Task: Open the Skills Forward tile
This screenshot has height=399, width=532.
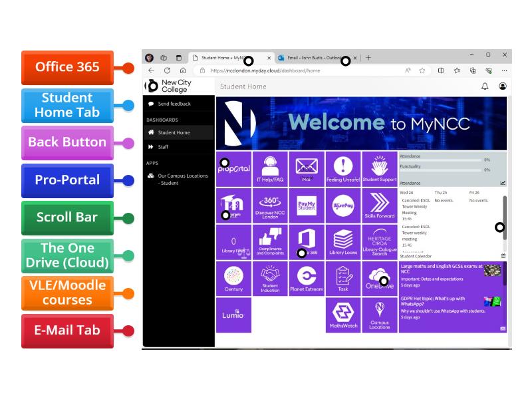Action: (x=379, y=205)
